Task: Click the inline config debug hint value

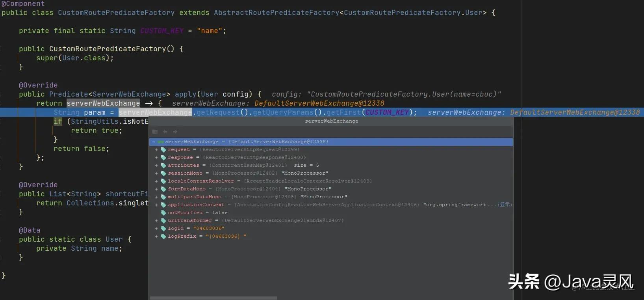Action: [404, 94]
